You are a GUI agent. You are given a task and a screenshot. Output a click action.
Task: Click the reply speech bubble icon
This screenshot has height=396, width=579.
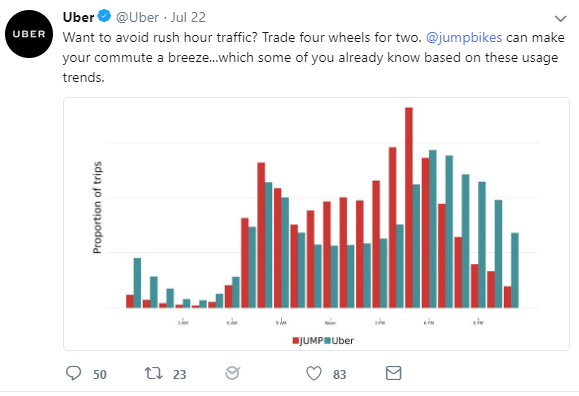click(73, 373)
